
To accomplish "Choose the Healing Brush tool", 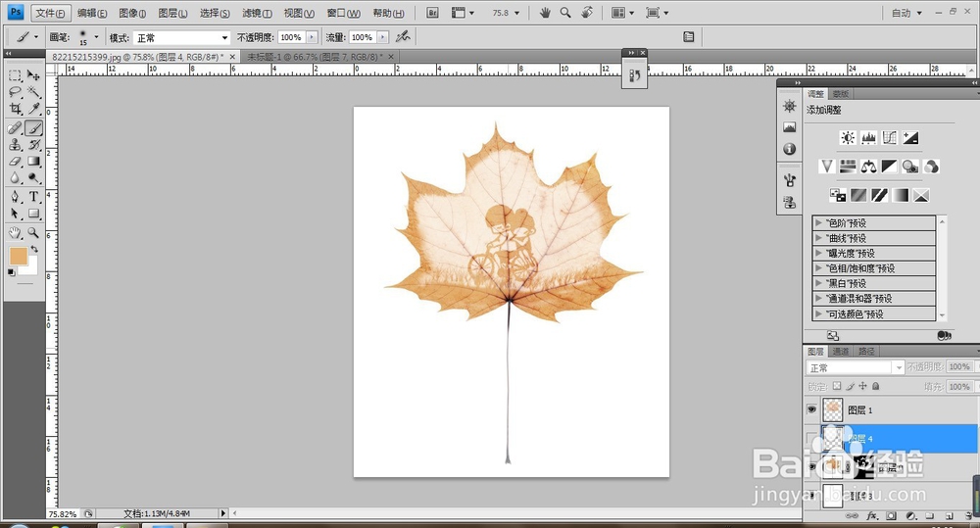I will 15,128.
